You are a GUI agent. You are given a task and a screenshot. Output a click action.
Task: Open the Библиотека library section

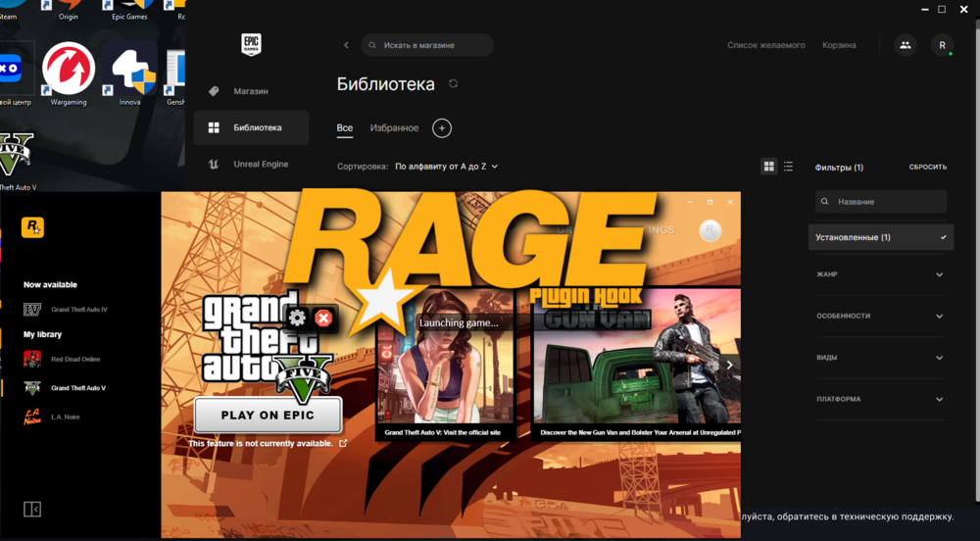(x=251, y=127)
